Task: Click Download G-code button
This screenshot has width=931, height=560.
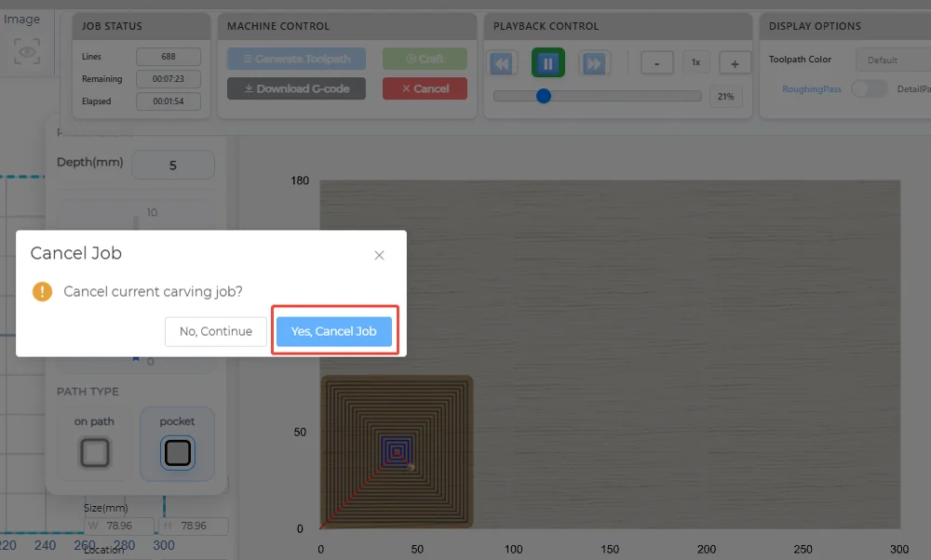Action: [296, 88]
